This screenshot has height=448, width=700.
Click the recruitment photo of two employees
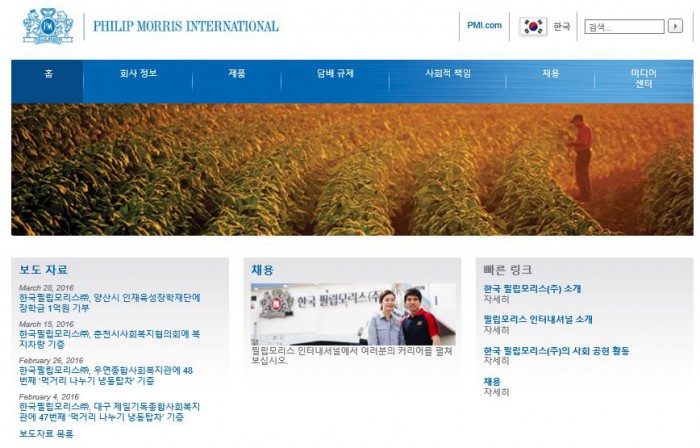point(339,316)
